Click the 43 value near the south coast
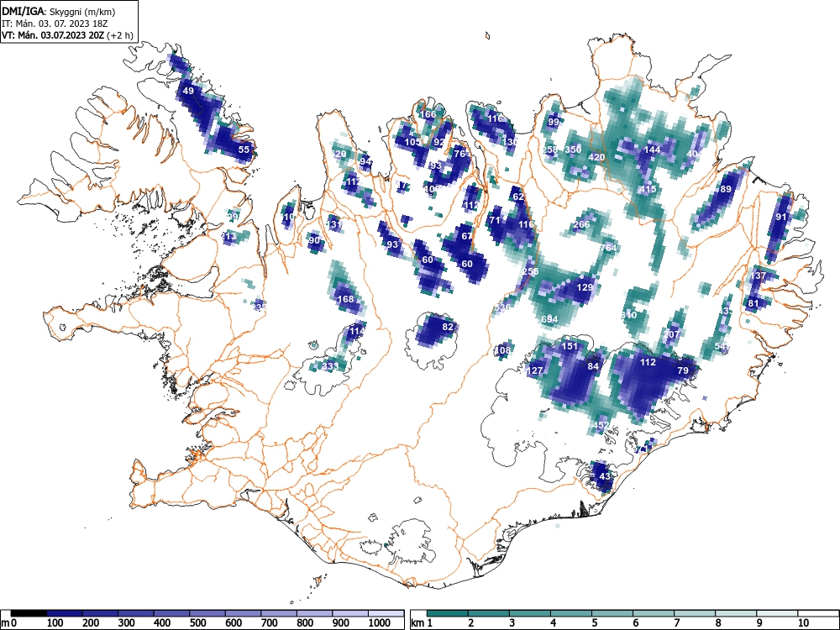840x630 pixels. coord(605,476)
